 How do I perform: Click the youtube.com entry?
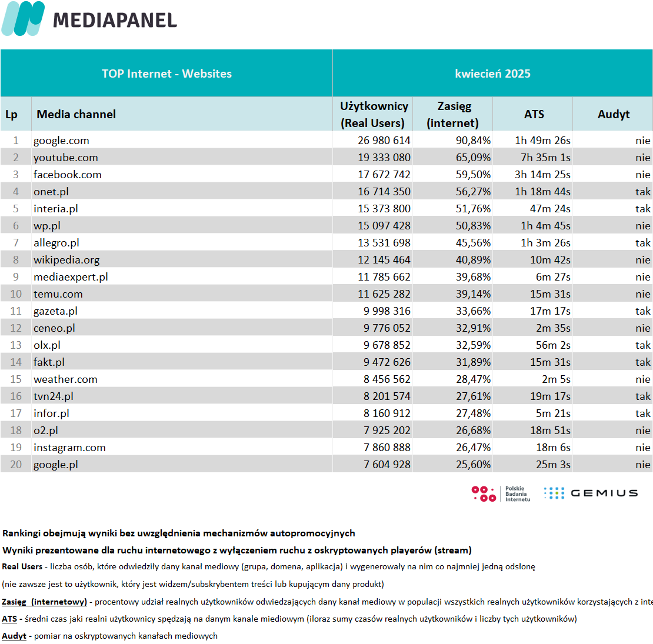coord(66,158)
